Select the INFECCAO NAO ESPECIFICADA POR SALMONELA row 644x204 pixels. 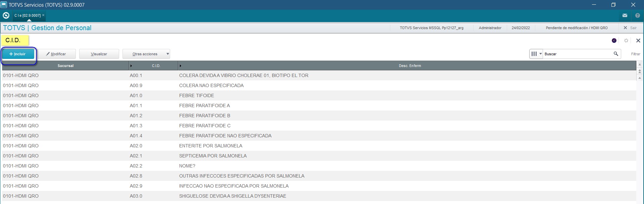click(x=319, y=186)
